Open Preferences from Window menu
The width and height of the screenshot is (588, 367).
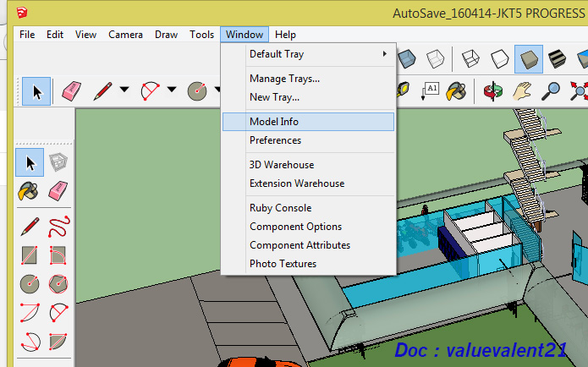click(x=308, y=140)
